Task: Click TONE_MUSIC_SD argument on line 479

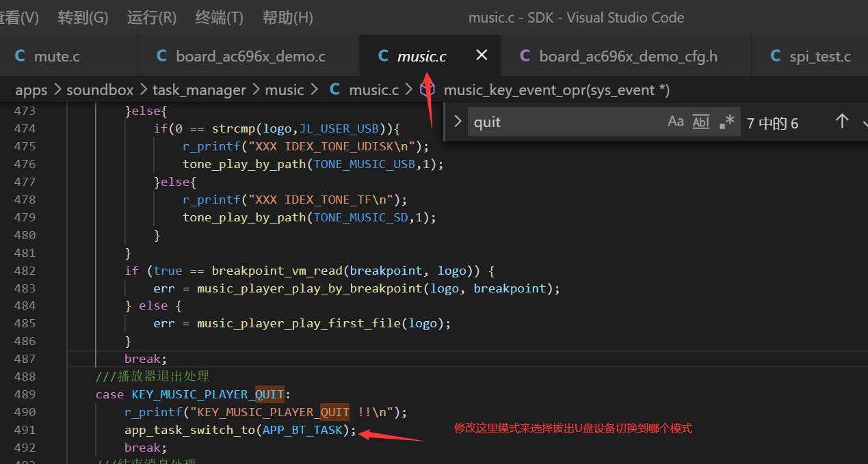Action: click(360, 217)
